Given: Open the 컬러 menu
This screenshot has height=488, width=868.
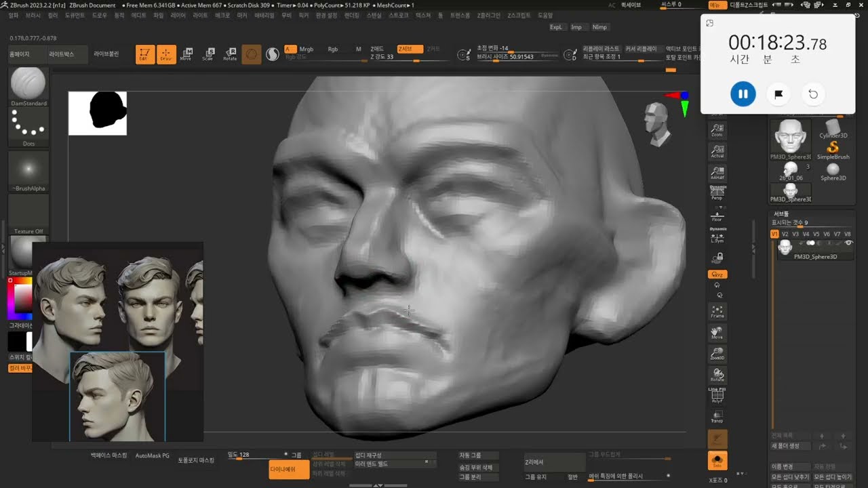Looking at the screenshot, I should (52, 15).
